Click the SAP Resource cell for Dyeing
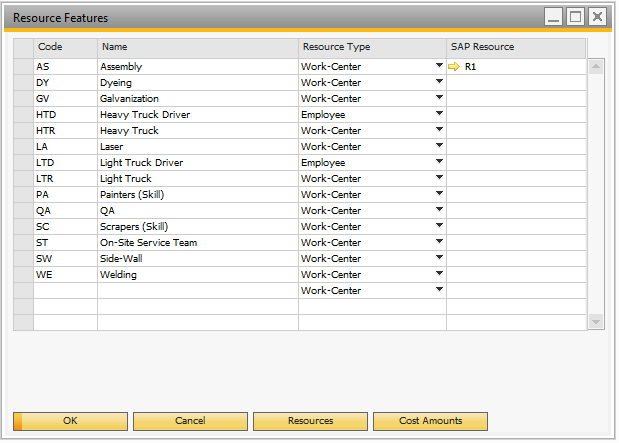Viewport: 619px width, 443px height. [515, 83]
